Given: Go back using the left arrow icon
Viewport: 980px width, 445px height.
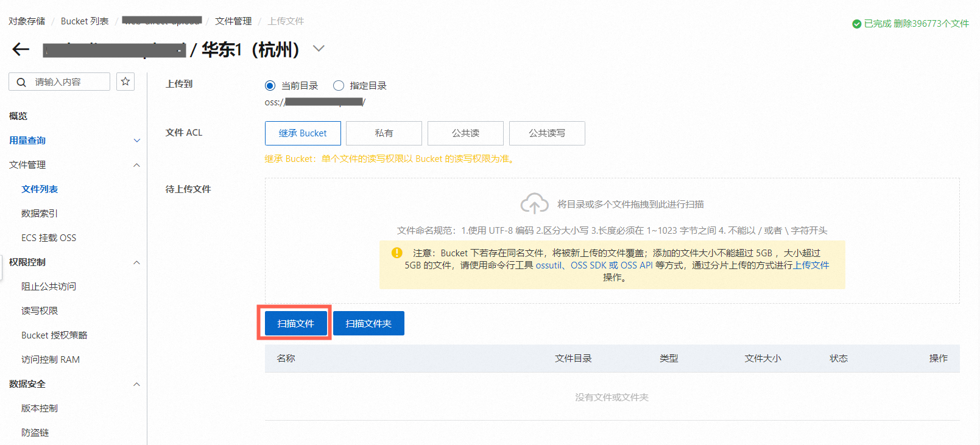Looking at the screenshot, I should coord(21,49).
